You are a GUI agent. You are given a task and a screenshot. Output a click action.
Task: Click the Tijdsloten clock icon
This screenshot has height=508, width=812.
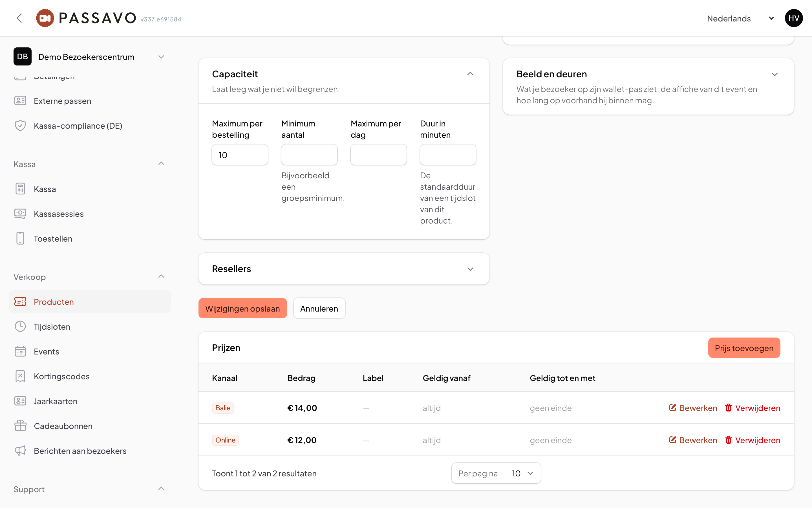click(x=20, y=327)
